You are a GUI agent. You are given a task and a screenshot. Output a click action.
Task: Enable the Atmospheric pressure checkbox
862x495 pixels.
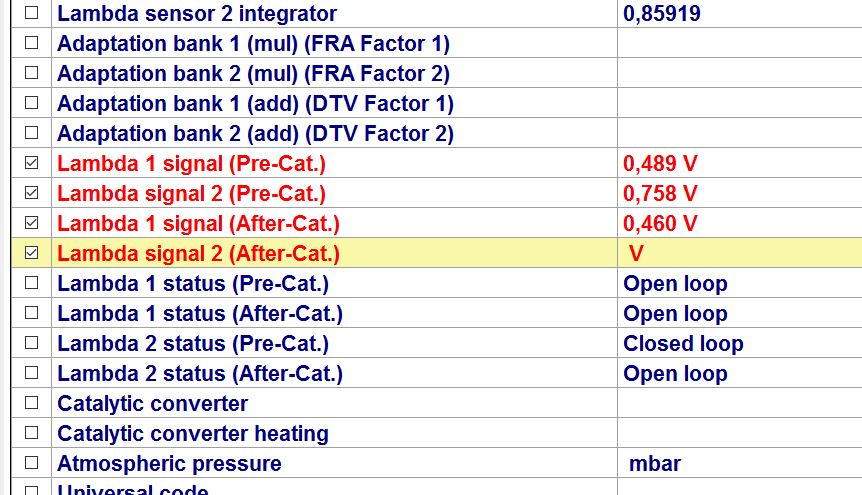coord(32,463)
